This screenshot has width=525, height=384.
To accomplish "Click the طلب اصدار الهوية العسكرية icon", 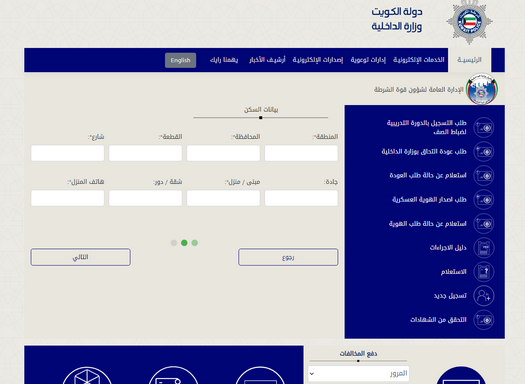I will 483,200.
